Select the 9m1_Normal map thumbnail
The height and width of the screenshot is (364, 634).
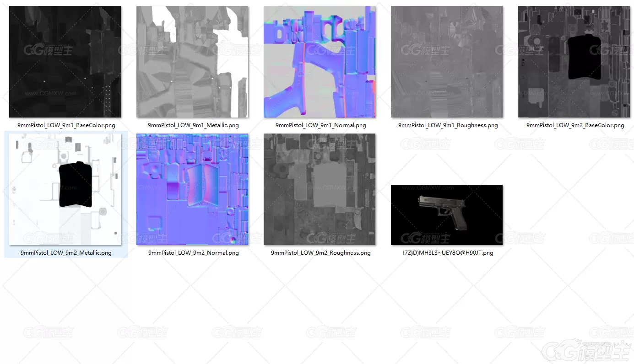[320, 62]
